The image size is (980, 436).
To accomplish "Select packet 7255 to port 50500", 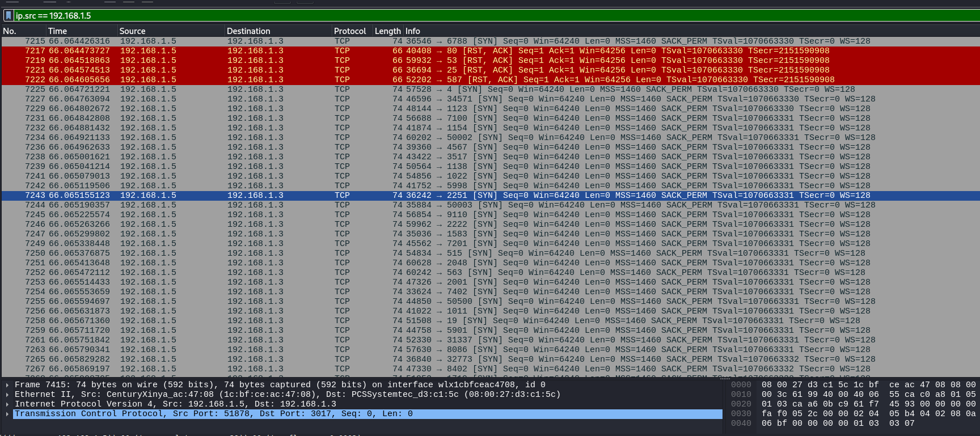I will point(491,302).
